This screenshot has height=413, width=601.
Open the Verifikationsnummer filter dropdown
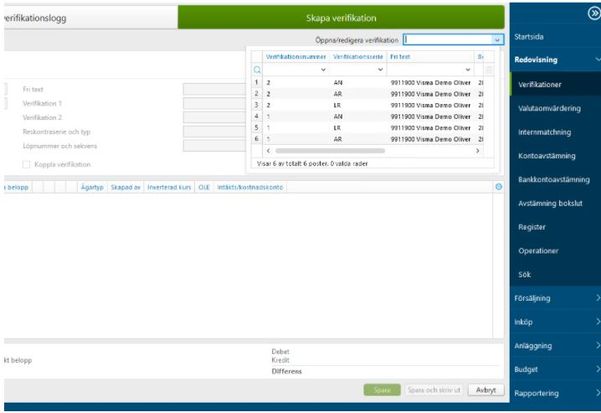pyautogui.click(x=323, y=70)
